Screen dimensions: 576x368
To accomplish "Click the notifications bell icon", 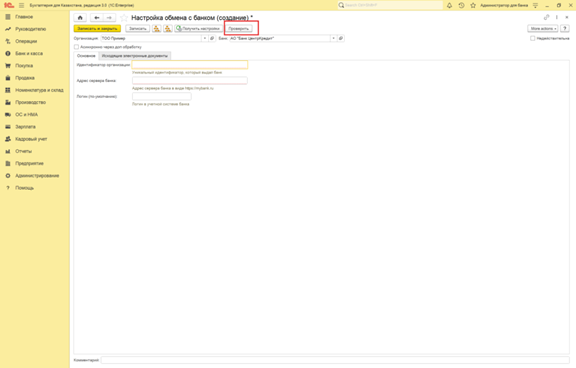I will click(x=449, y=6).
